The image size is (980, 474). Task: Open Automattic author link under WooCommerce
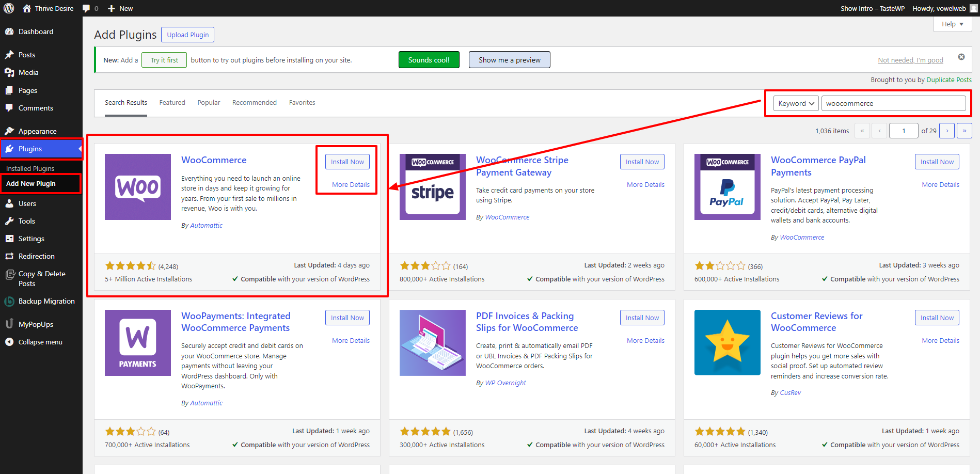click(206, 225)
